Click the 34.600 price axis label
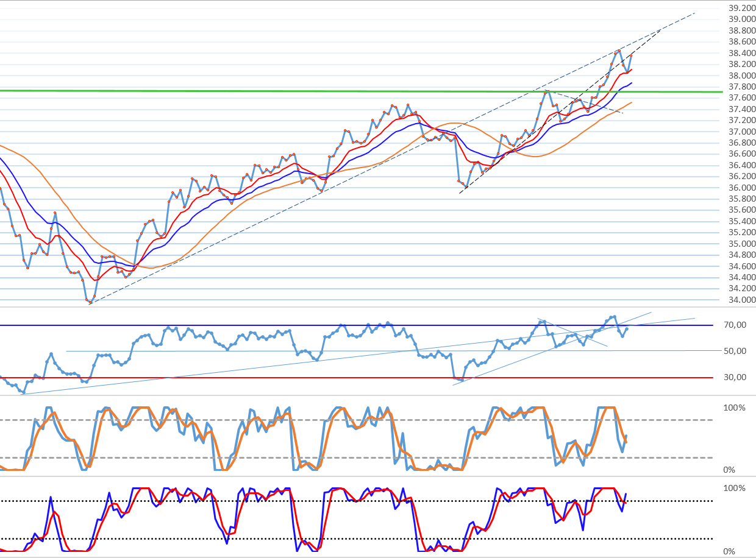The image size is (756, 558). (x=743, y=266)
